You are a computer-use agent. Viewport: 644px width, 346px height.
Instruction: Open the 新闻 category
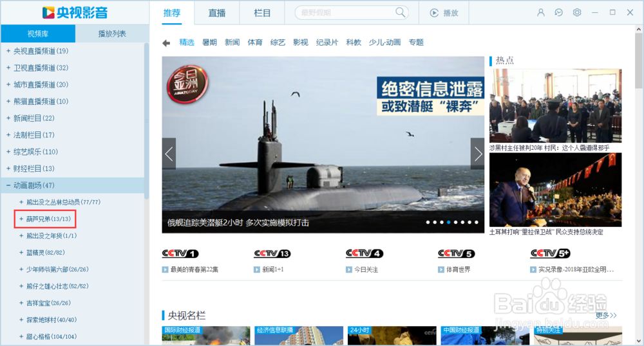(232, 42)
